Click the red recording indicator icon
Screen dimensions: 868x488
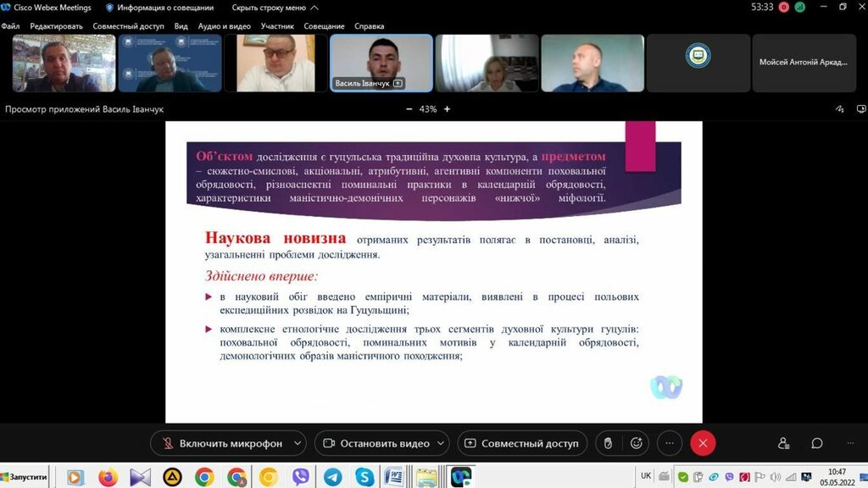coord(783,7)
